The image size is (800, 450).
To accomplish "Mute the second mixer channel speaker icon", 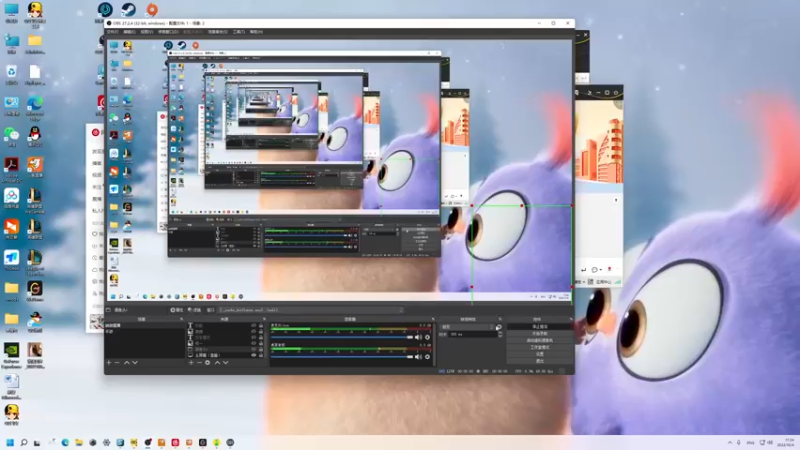I will pyautogui.click(x=418, y=357).
